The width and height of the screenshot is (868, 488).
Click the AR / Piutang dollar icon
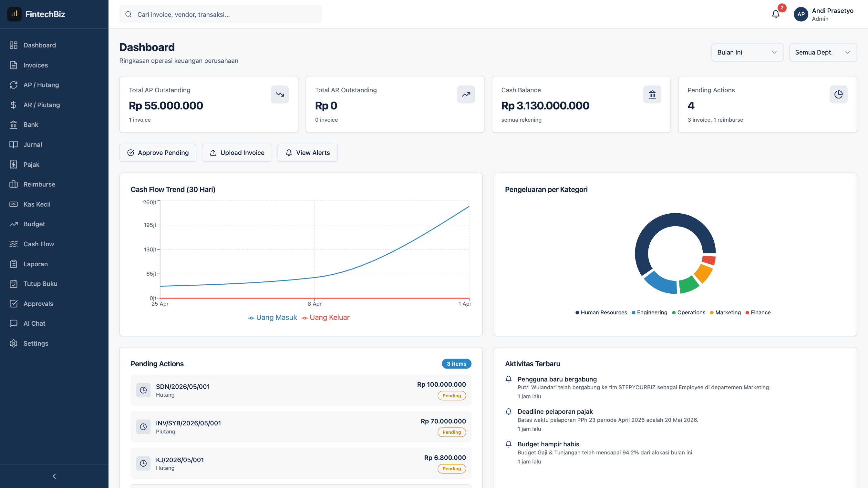(14, 105)
